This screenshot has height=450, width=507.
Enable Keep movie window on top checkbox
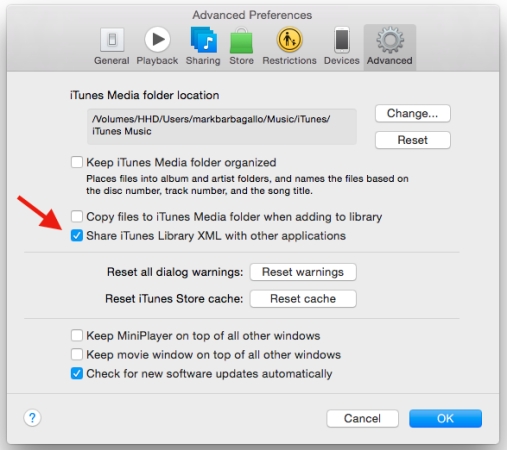(x=77, y=354)
